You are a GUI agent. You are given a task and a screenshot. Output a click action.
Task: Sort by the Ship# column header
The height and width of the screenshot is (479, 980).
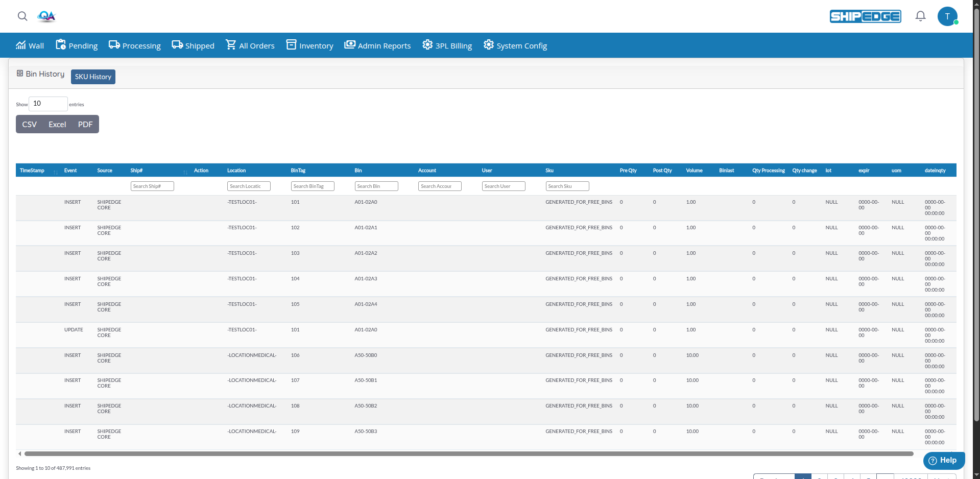[x=136, y=171]
